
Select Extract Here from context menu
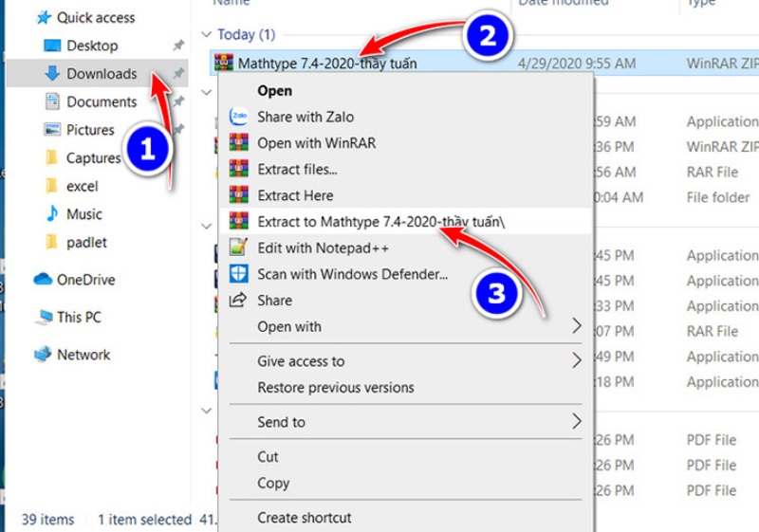pyautogui.click(x=295, y=195)
